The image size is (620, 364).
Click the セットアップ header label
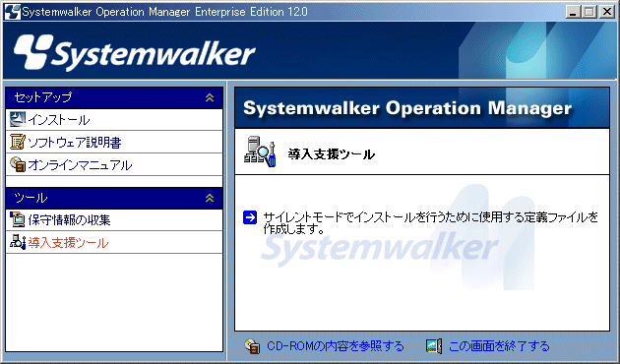43,97
